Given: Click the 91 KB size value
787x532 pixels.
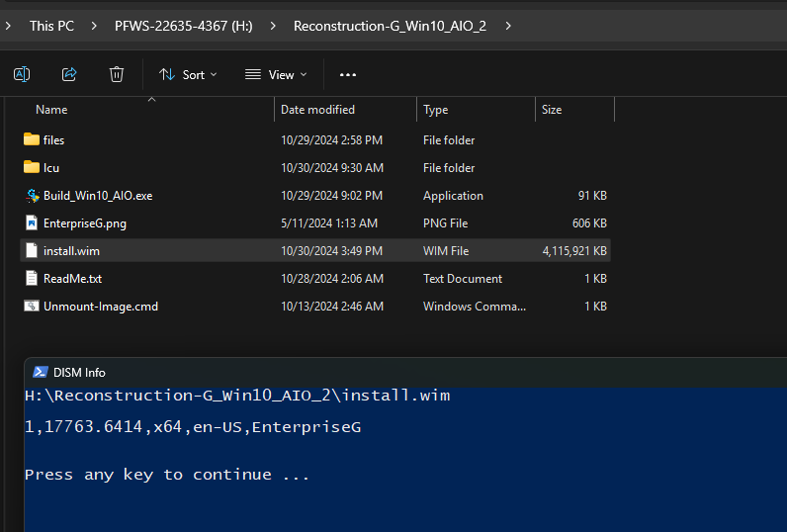Looking at the screenshot, I should [x=593, y=196].
